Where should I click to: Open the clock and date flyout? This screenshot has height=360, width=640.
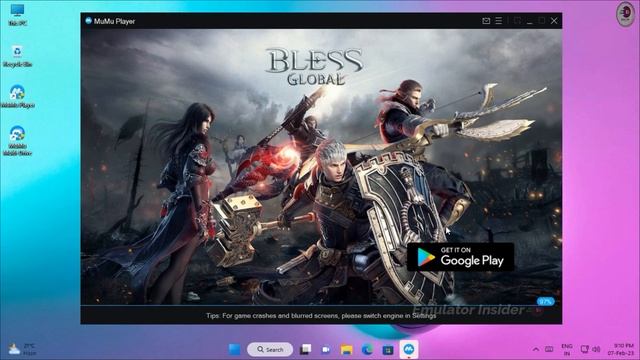[620, 349]
